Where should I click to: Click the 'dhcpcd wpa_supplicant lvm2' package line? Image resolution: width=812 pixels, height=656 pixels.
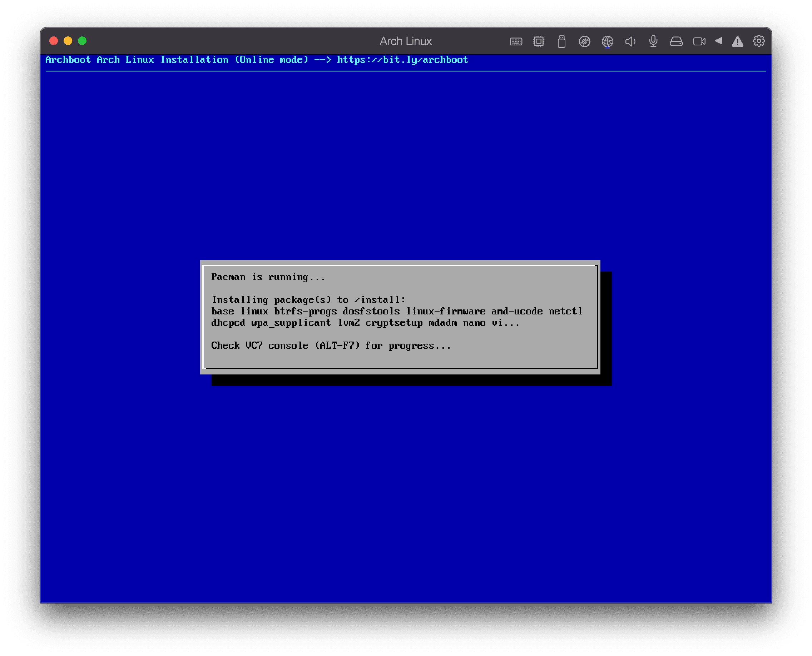click(365, 323)
